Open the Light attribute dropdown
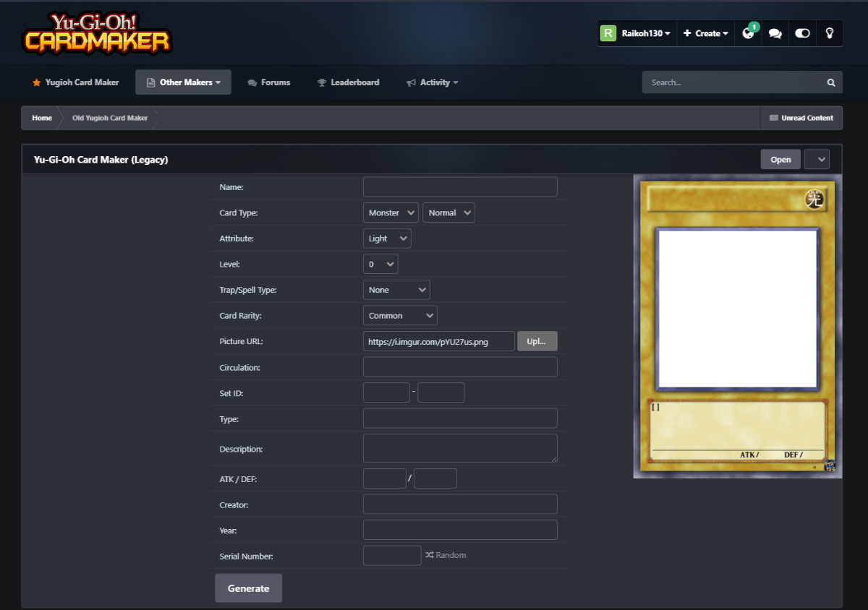This screenshot has height=610, width=868. coord(387,239)
